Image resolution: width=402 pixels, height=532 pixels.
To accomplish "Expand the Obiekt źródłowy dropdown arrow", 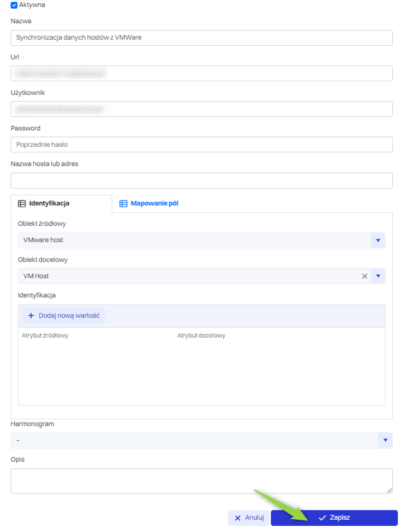I will click(378, 240).
